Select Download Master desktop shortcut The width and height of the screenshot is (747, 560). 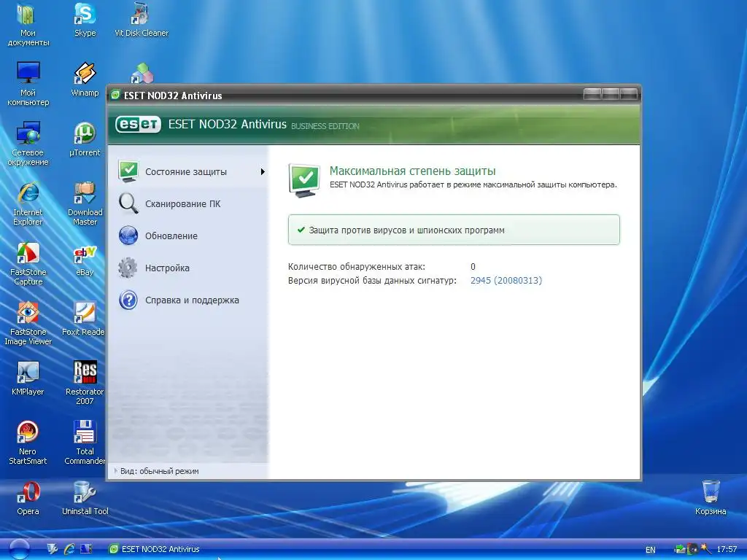pos(85,204)
